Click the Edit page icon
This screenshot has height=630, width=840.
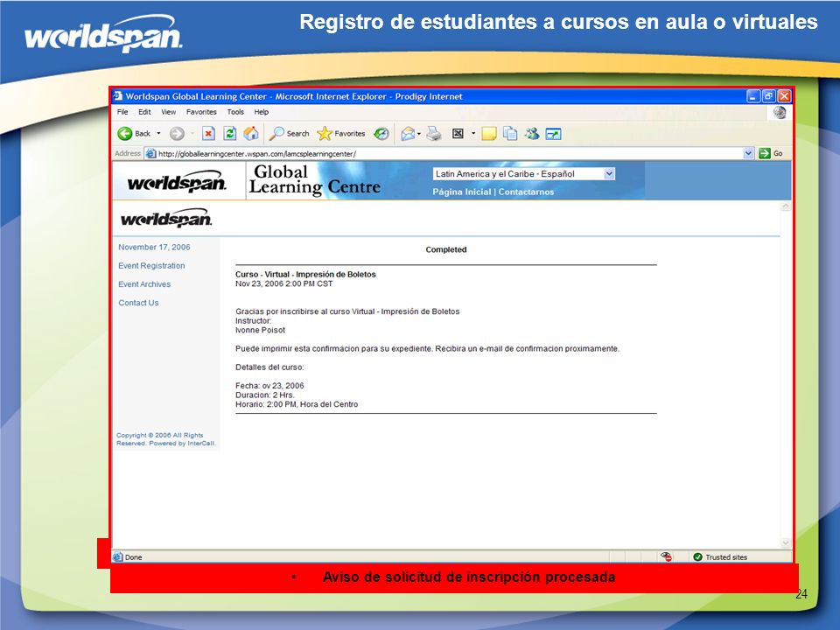(458, 133)
